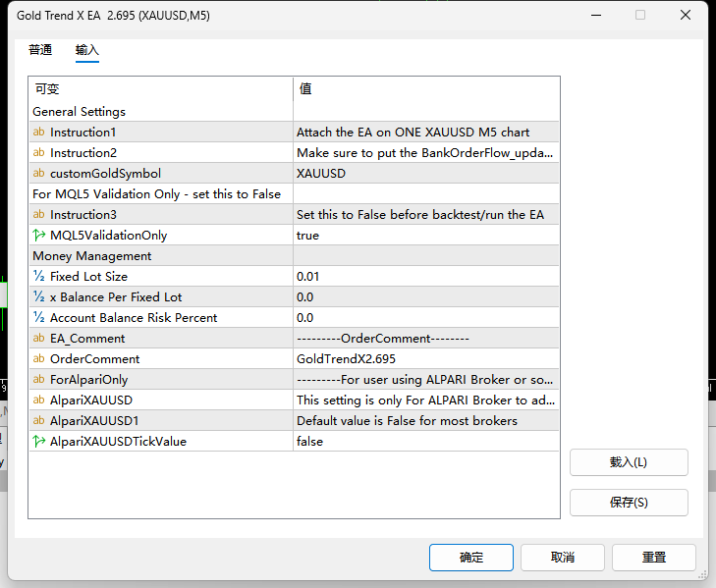This screenshot has width=716, height=588.
Task: Select the 输入 tab
Action: click(x=87, y=50)
